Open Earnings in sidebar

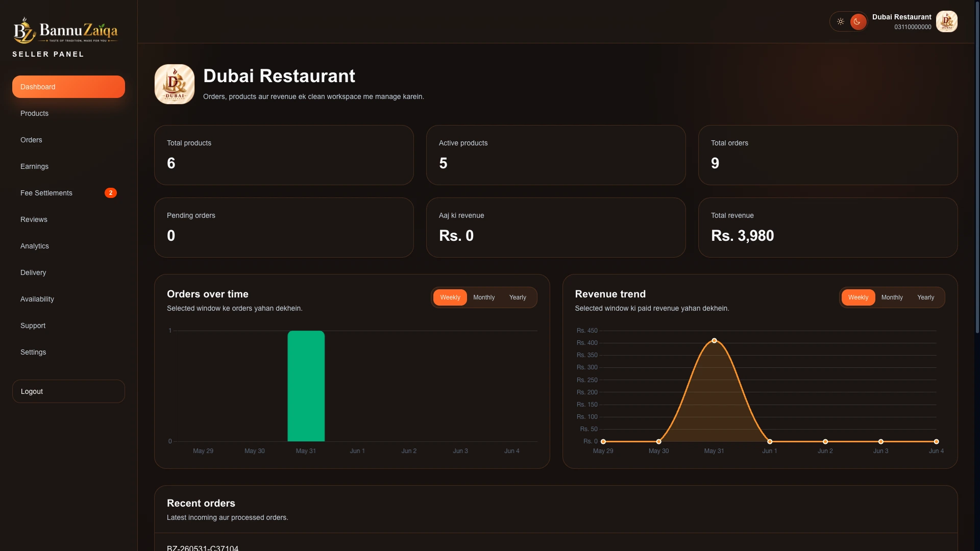[x=68, y=166]
